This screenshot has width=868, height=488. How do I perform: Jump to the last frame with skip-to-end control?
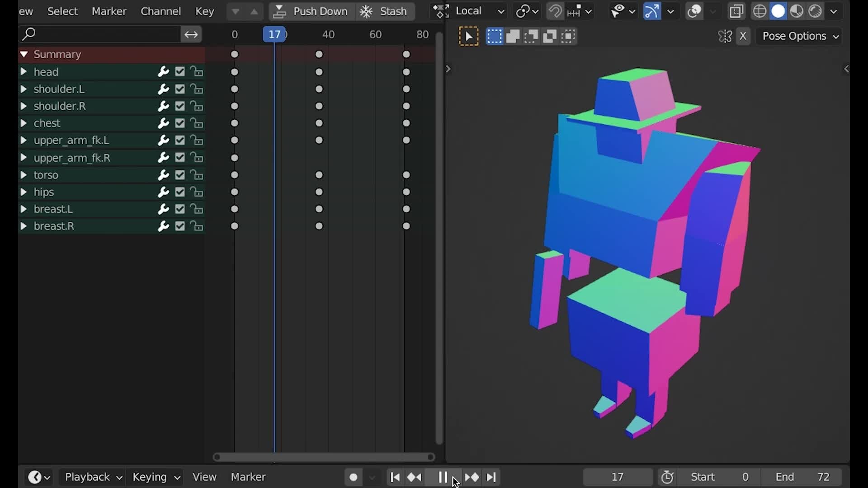pyautogui.click(x=491, y=477)
